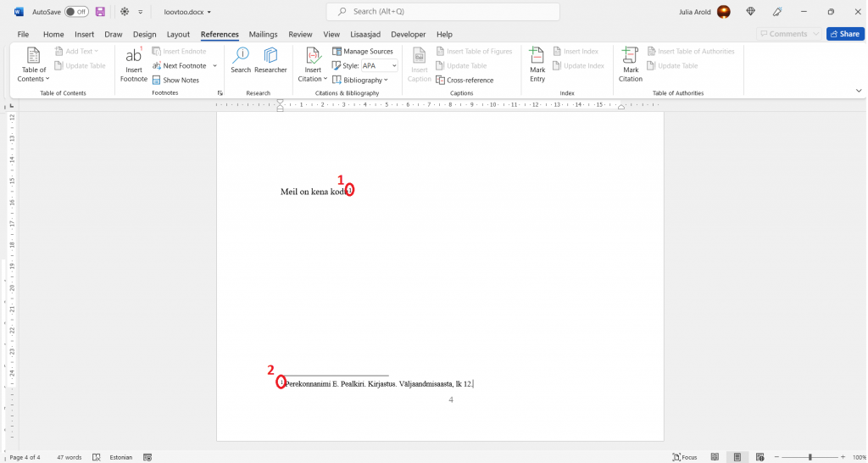Open the View tab

point(331,34)
